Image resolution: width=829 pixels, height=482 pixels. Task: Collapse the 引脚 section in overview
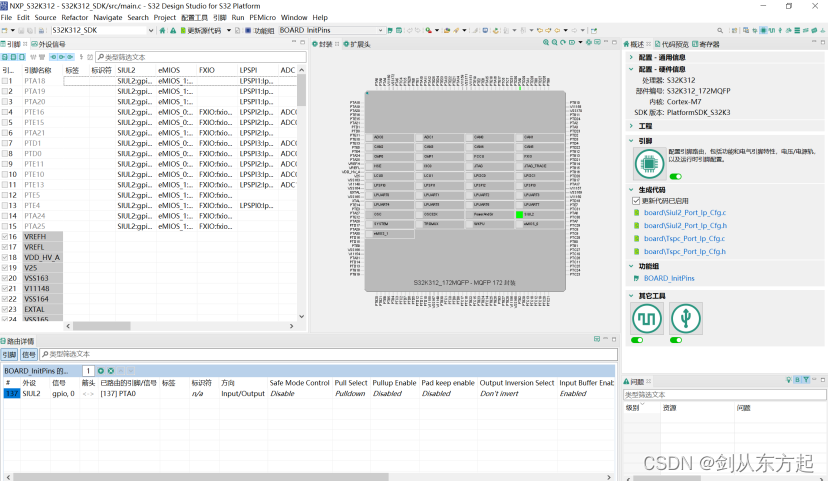pyautogui.click(x=631, y=141)
